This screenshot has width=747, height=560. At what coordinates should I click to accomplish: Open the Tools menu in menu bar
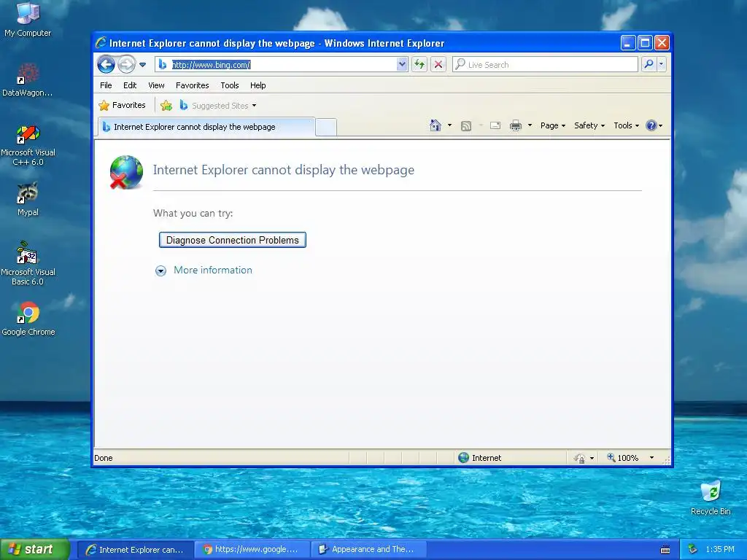coord(230,85)
